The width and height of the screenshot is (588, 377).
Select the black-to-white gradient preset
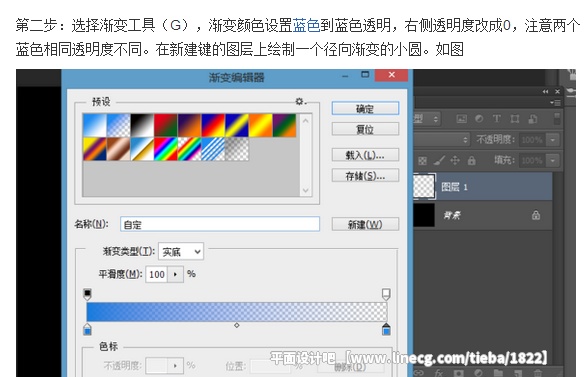[142, 125]
